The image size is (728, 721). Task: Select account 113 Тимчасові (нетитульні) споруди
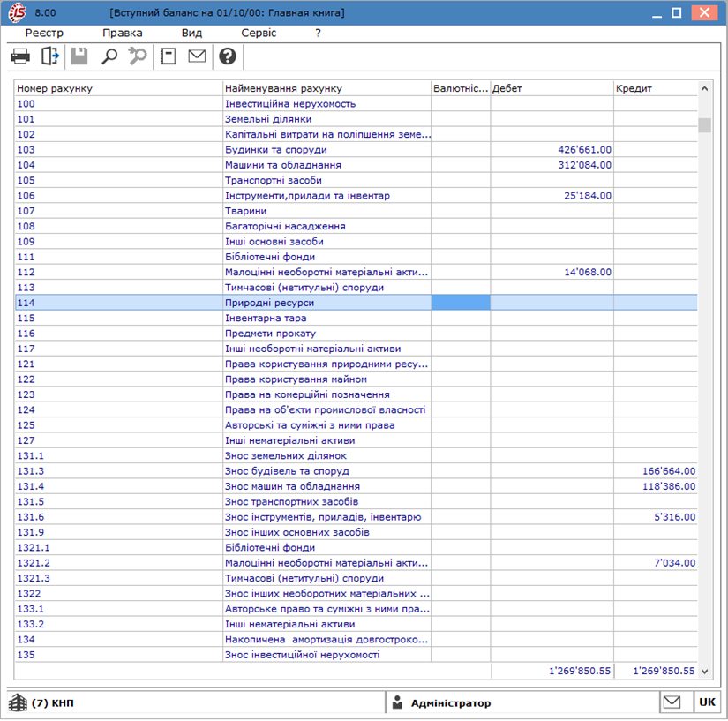356,288
